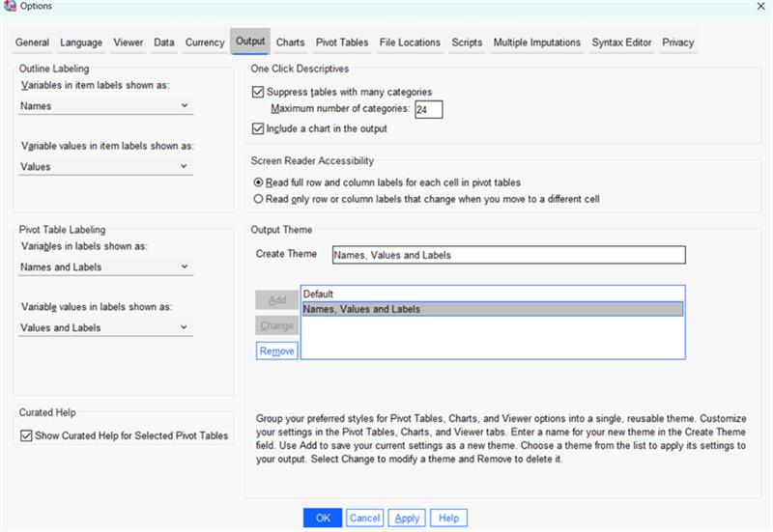Screen dimensions: 773x532
Task: Open the Syntax Editor tab
Action: [621, 42]
